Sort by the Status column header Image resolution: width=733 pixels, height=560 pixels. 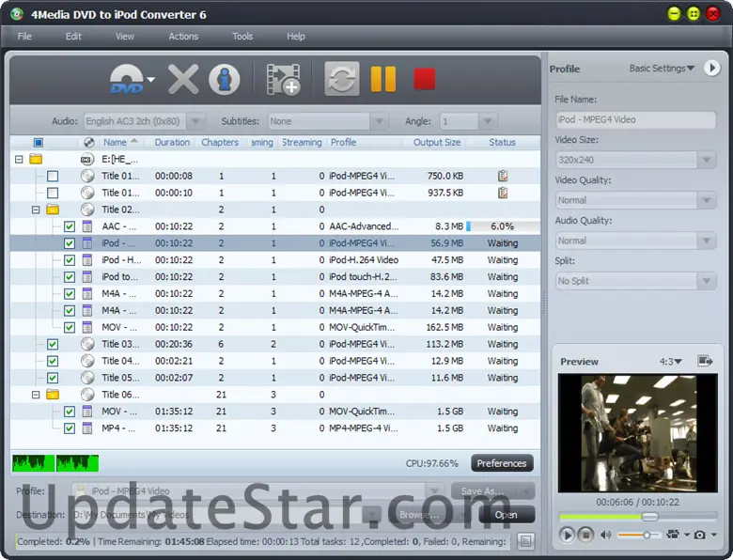[x=502, y=142]
